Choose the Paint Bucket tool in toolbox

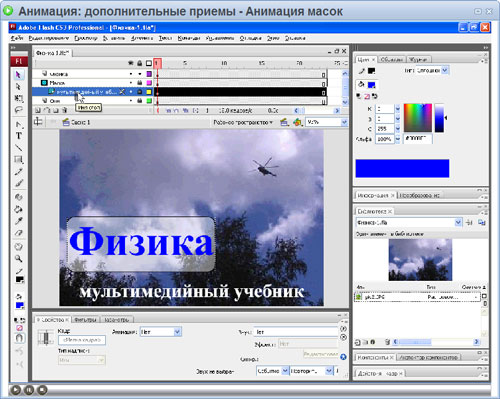pos(18,209)
